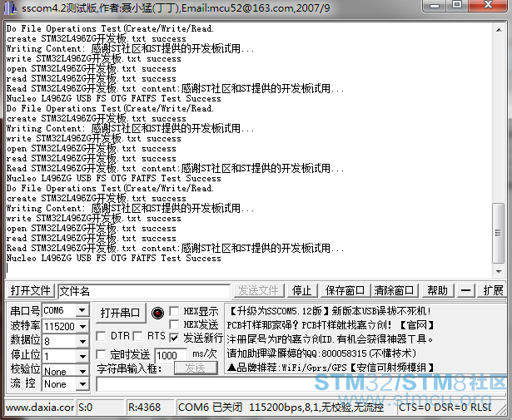Uncheck the 发送新行 checkbox

click(174, 338)
